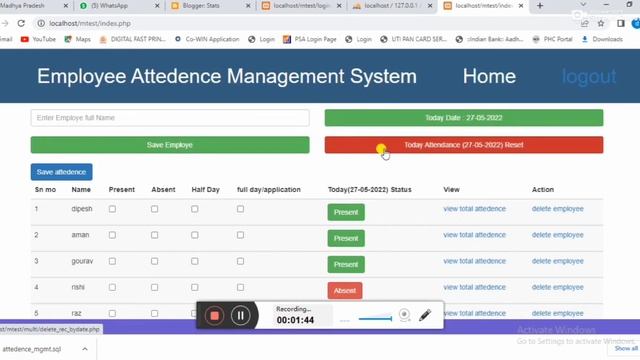Check Present for dipesh
The height and width of the screenshot is (360, 640).
[x=112, y=209]
